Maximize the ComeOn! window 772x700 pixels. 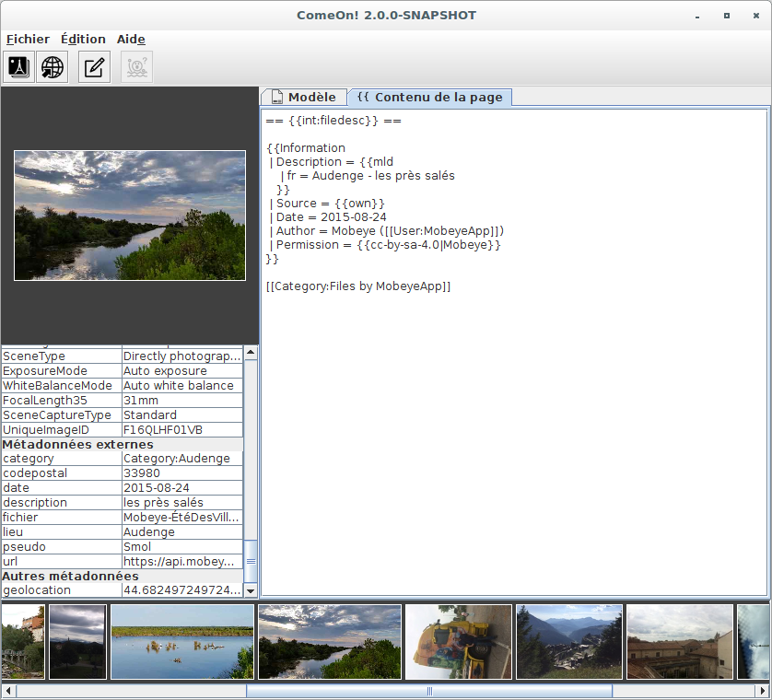(x=727, y=16)
